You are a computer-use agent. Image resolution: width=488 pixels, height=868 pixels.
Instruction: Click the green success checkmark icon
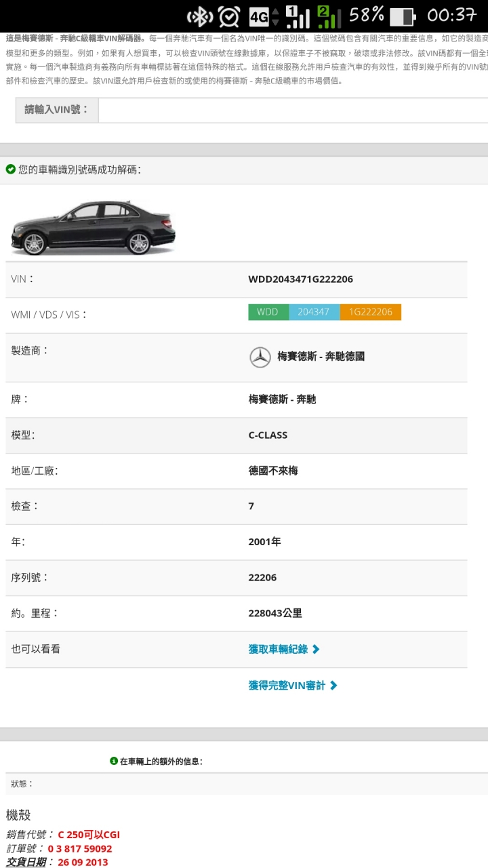click(x=10, y=170)
